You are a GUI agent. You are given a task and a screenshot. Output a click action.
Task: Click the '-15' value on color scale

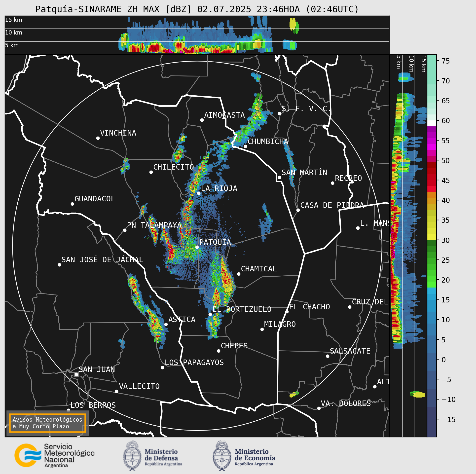coord(448,420)
